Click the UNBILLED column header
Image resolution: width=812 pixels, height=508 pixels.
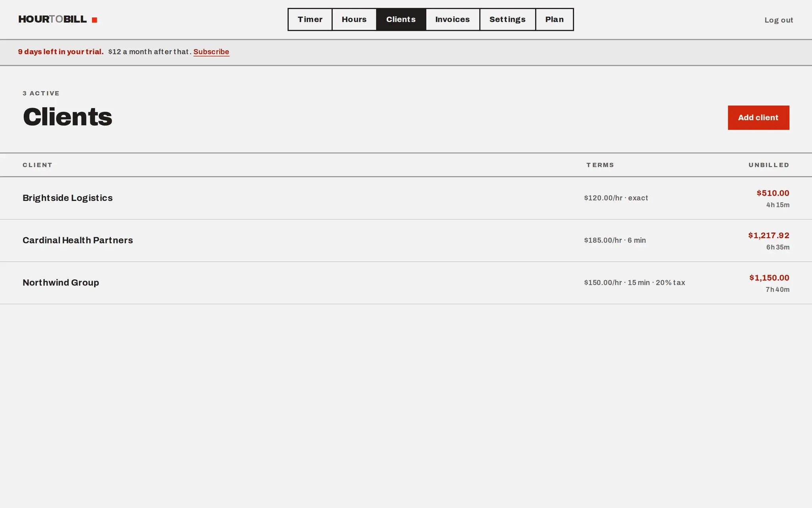tap(769, 165)
